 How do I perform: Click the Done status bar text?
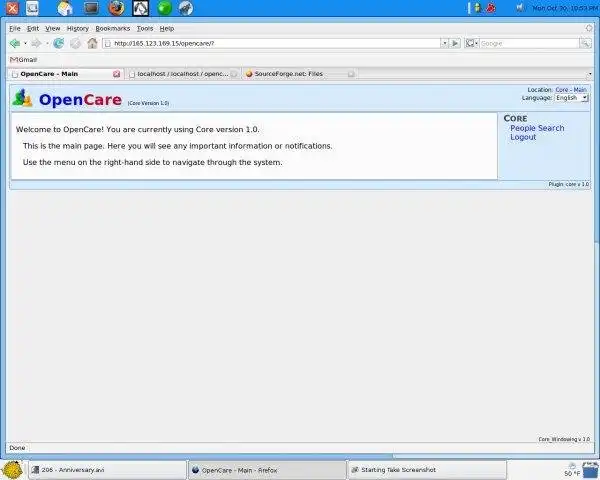[x=17, y=448]
